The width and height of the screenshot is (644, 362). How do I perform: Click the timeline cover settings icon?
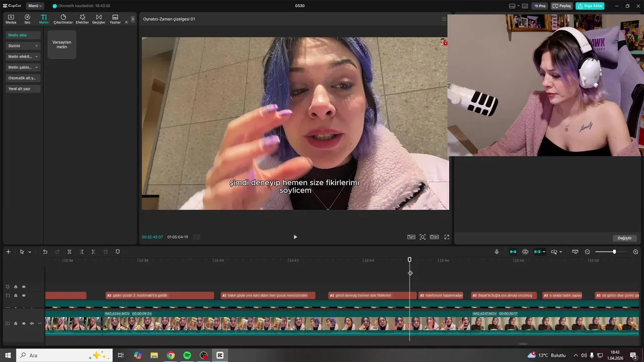(x=575, y=252)
